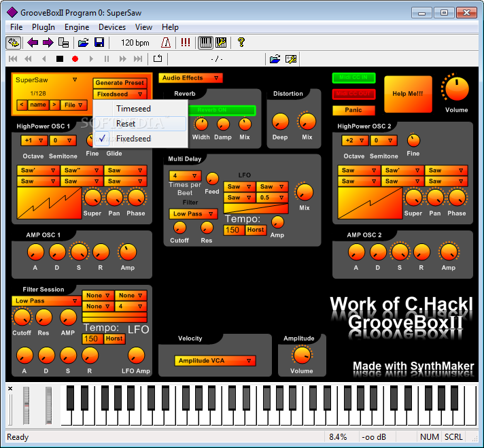Close the keyboard panel with small x
The height and width of the screenshot is (448, 484).
click(x=10, y=388)
